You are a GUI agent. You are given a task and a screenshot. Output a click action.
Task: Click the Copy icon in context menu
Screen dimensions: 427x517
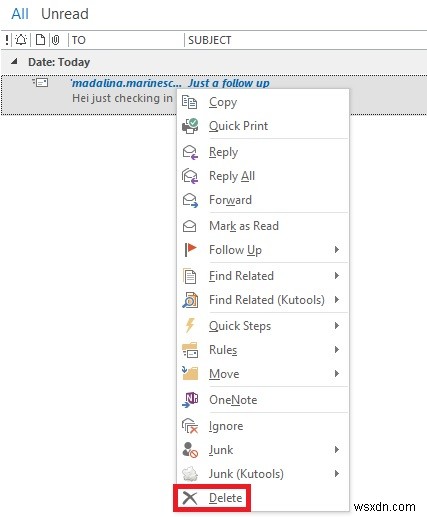click(190, 102)
